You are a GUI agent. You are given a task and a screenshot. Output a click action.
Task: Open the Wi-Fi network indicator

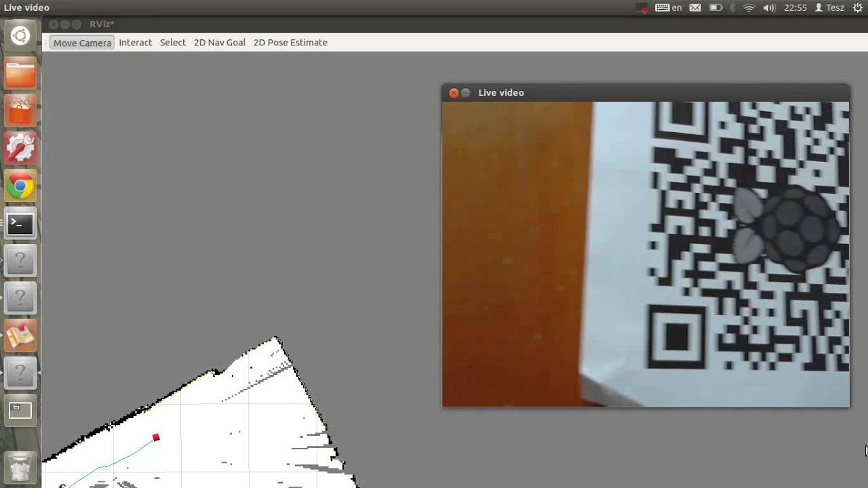749,8
